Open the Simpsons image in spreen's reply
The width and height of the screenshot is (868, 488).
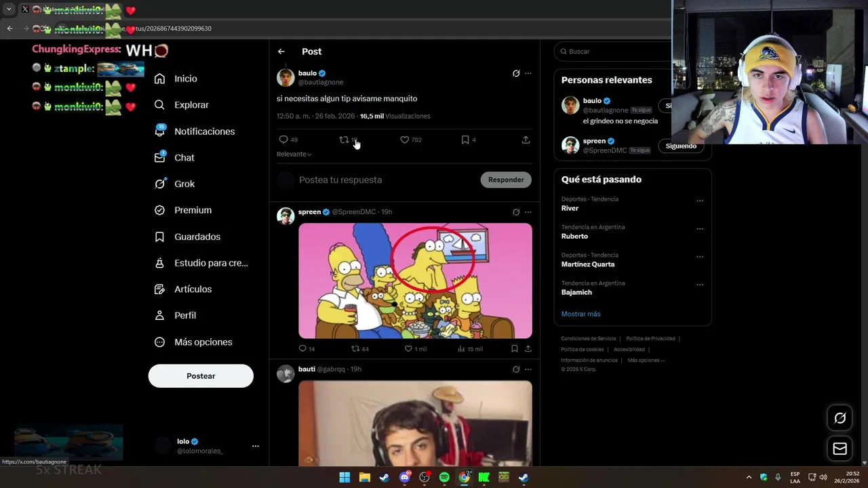point(415,281)
